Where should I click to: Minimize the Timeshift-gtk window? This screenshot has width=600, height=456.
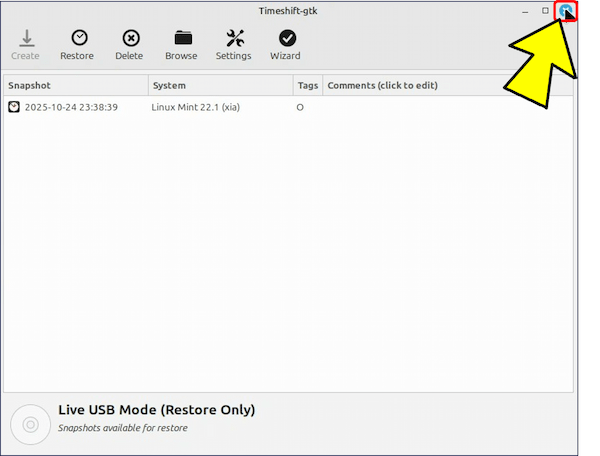point(523,11)
